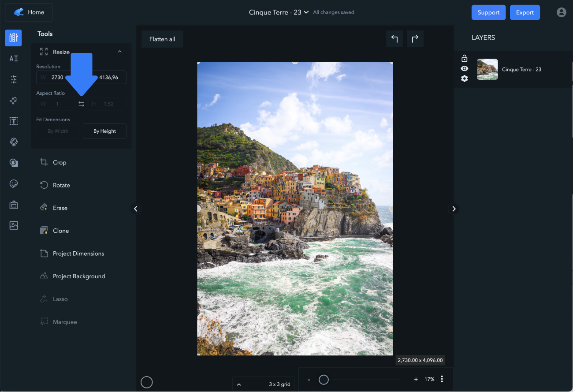Hide the Cinque Terre - 23 layer

tap(464, 68)
